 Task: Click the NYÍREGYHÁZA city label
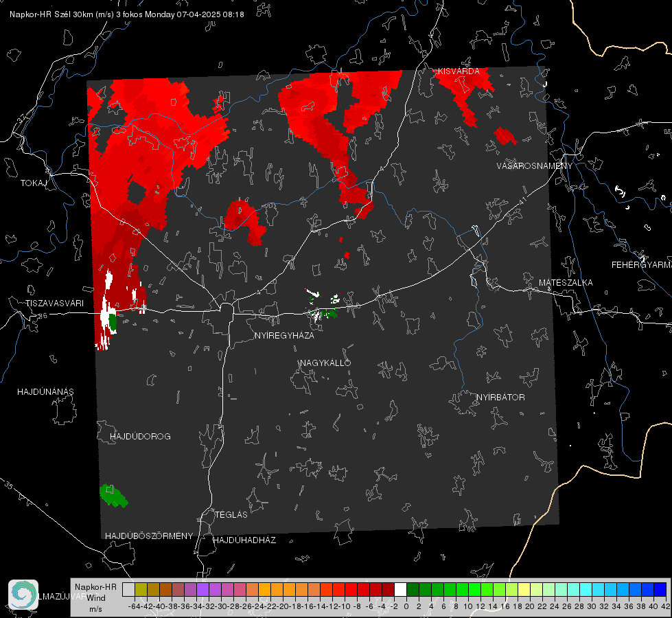(x=284, y=335)
